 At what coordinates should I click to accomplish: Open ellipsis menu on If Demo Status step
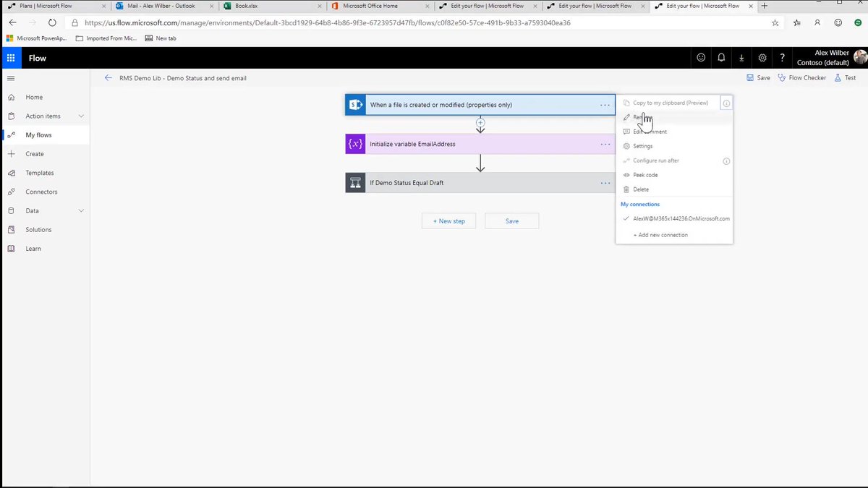(605, 183)
